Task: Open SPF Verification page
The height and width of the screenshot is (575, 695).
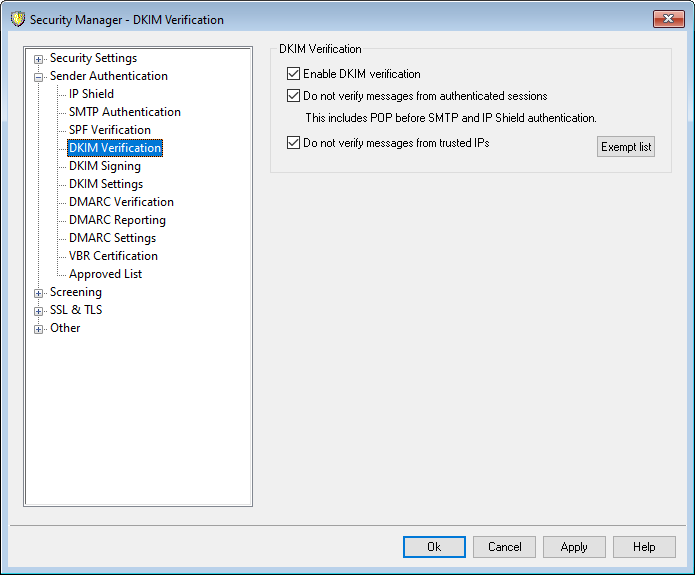Action: [x=110, y=130]
